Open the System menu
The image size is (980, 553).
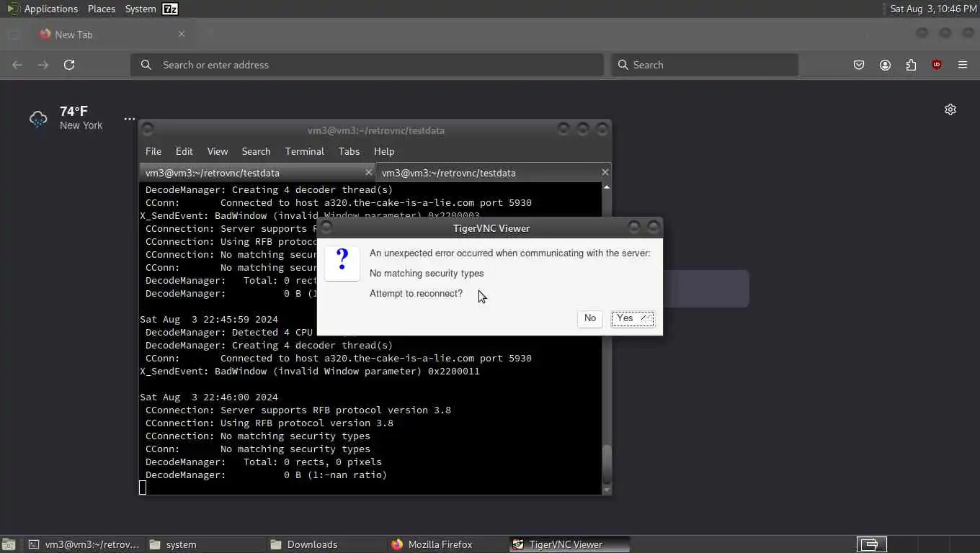141,9
